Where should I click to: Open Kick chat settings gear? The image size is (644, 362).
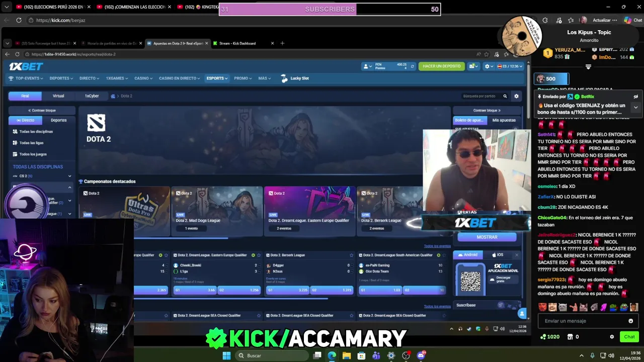point(612,337)
